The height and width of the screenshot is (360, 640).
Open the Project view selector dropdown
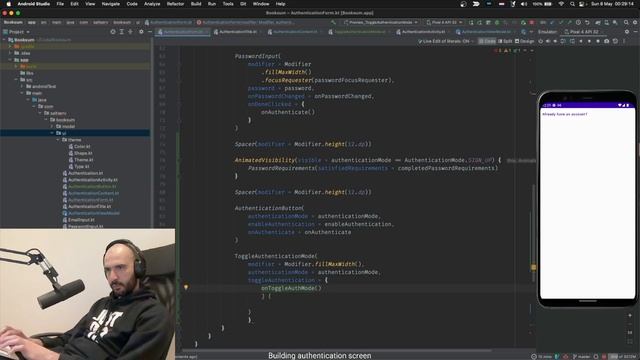(17, 31)
